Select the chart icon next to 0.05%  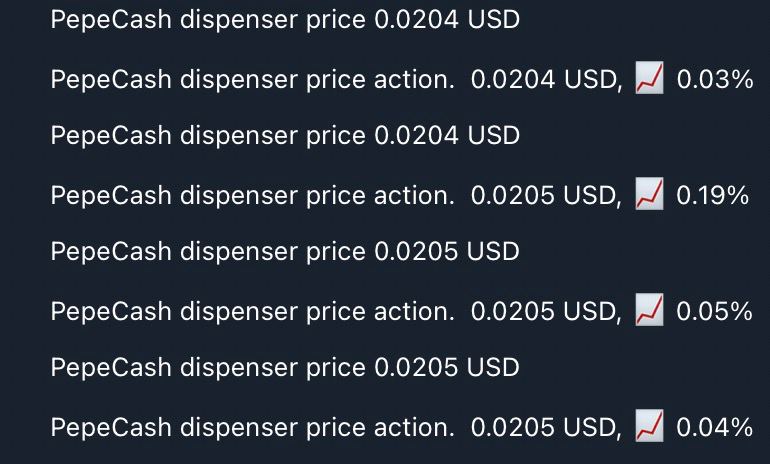point(649,309)
